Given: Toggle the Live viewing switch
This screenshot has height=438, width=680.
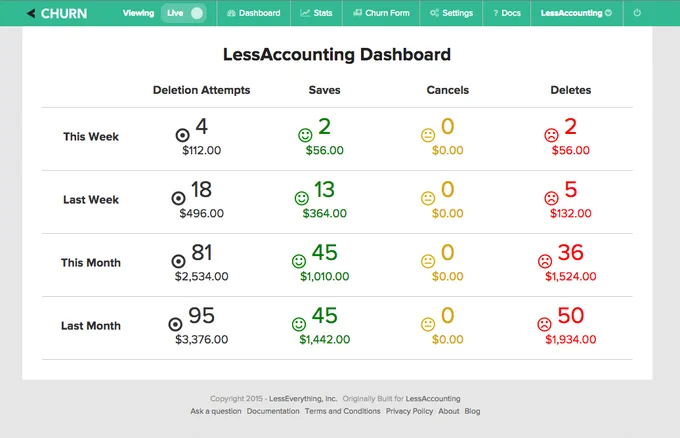Looking at the screenshot, I should coord(184,13).
